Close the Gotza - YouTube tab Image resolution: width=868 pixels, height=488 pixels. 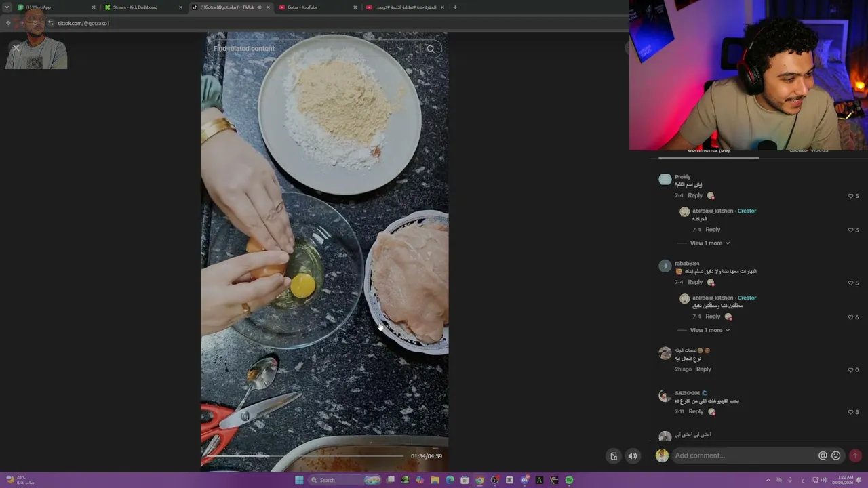click(x=355, y=7)
